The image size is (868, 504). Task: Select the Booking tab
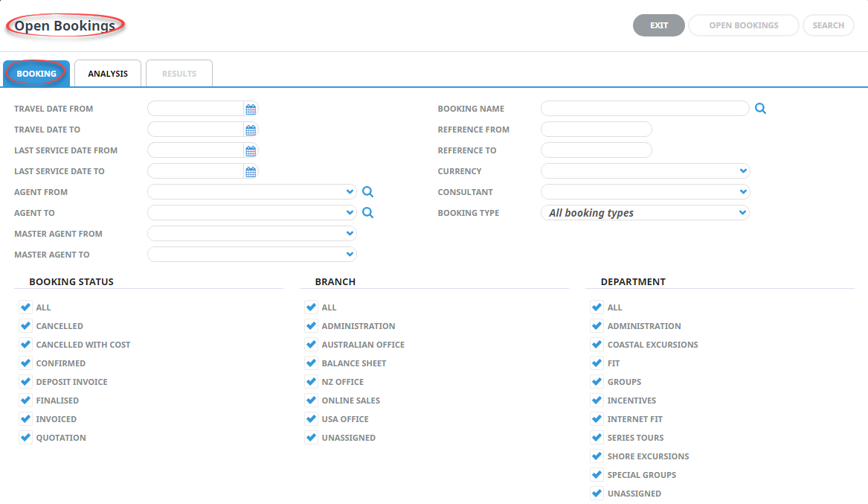coord(36,74)
